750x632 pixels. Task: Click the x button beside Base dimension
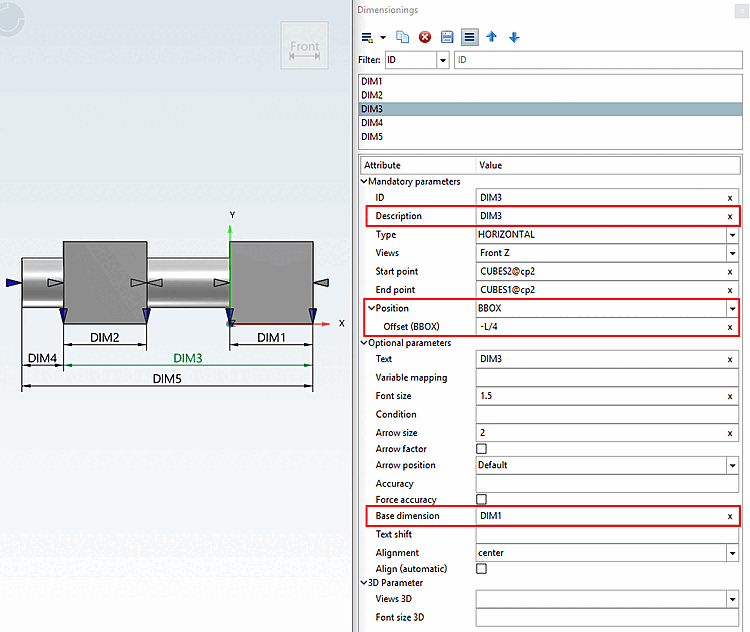730,517
